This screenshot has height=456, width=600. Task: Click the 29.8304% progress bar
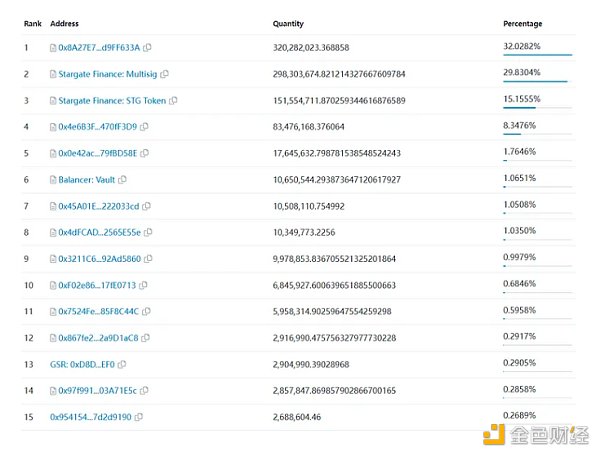point(537,81)
